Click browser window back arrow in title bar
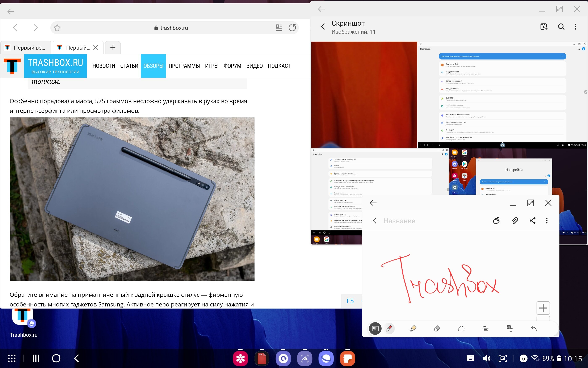Viewport: 588px width, 368px height. click(11, 11)
